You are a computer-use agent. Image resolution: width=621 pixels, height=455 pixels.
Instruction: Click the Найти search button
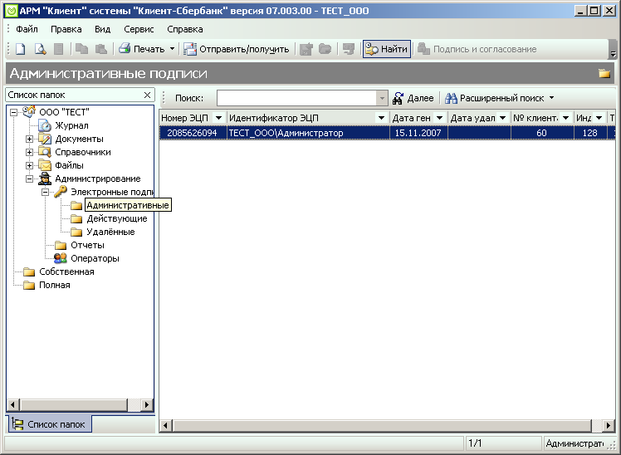(387, 49)
